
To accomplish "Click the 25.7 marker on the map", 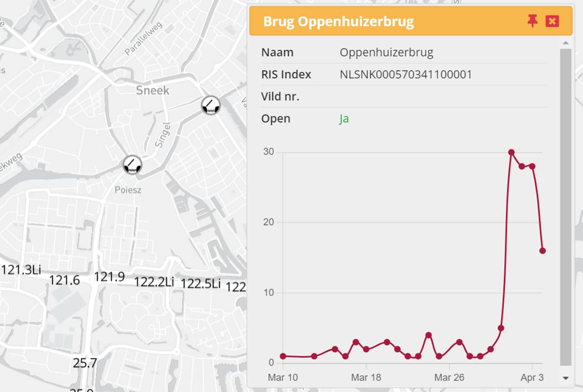I will pos(85,363).
